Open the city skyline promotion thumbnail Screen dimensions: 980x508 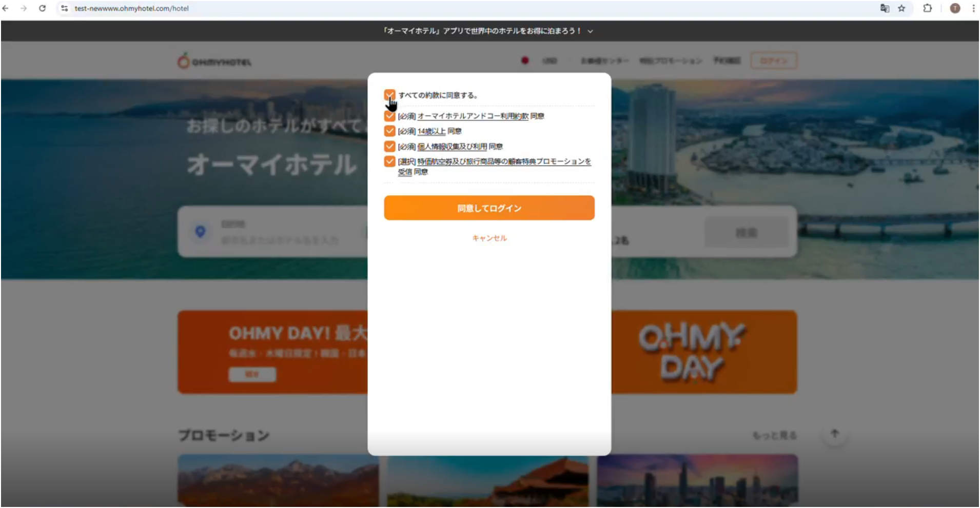[x=697, y=481]
